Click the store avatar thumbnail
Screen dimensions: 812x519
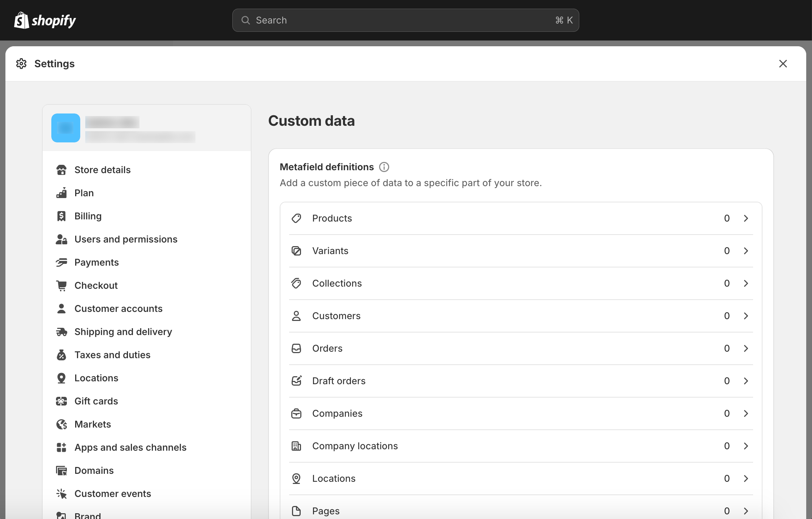(66, 128)
